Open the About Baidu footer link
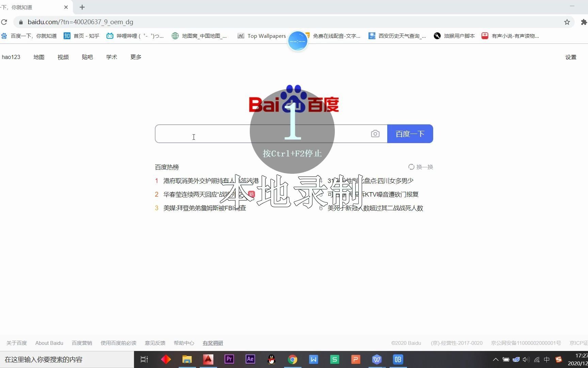 pyautogui.click(x=49, y=343)
